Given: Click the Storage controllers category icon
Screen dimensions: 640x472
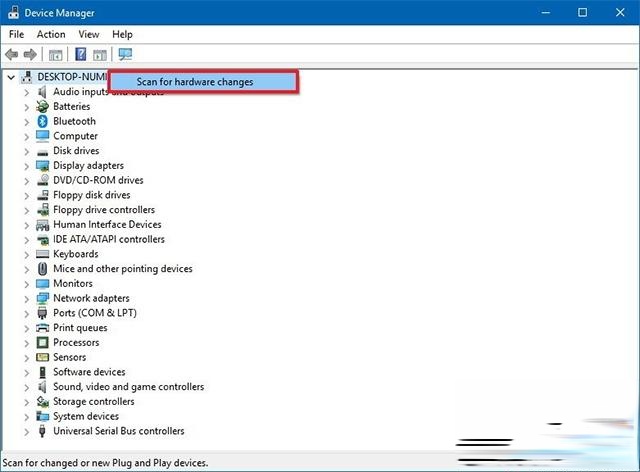Looking at the screenshot, I should [x=42, y=402].
